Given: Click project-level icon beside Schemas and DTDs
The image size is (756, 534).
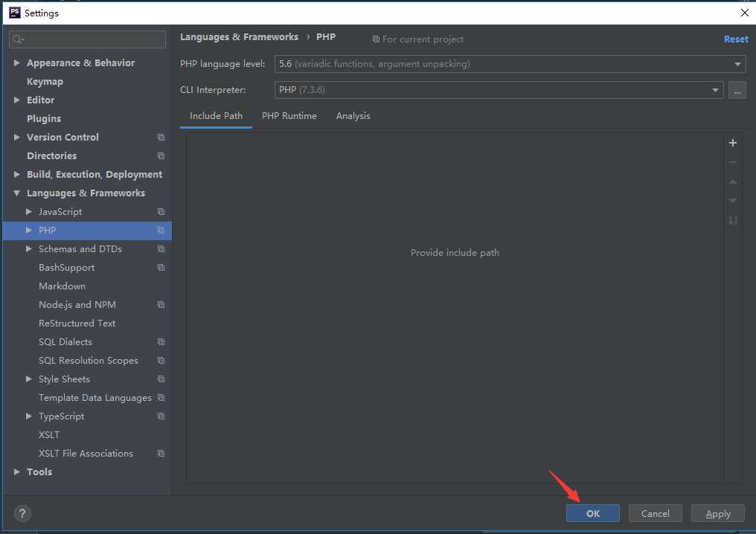Looking at the screenshot, I should (161, 249).
